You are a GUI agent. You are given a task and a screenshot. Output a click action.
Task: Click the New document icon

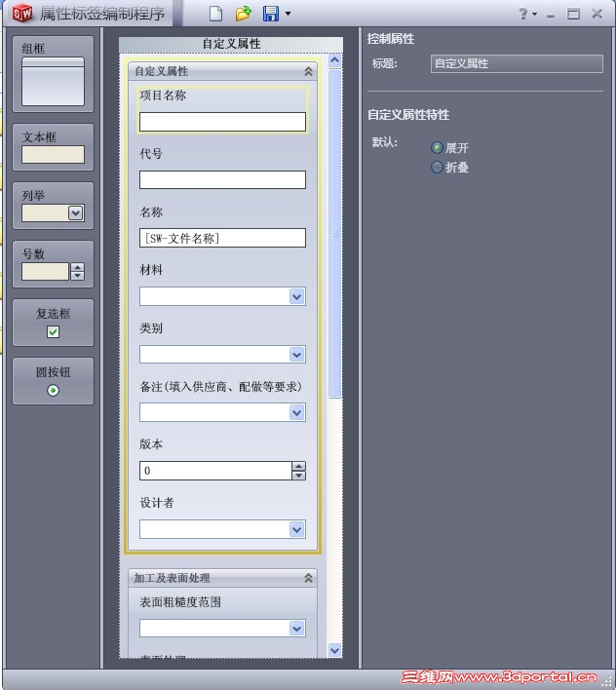pyautogui.click(x=215, y=14)
